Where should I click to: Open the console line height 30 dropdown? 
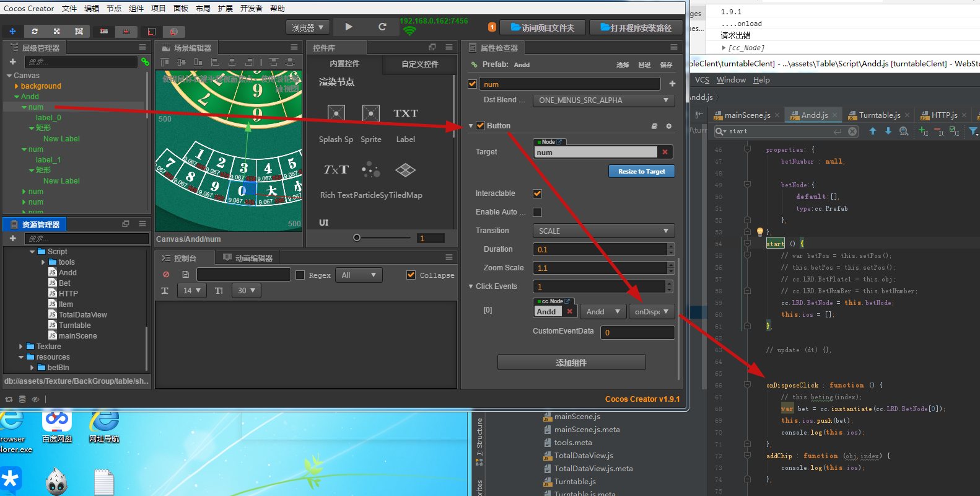click(x=247, y=290)
